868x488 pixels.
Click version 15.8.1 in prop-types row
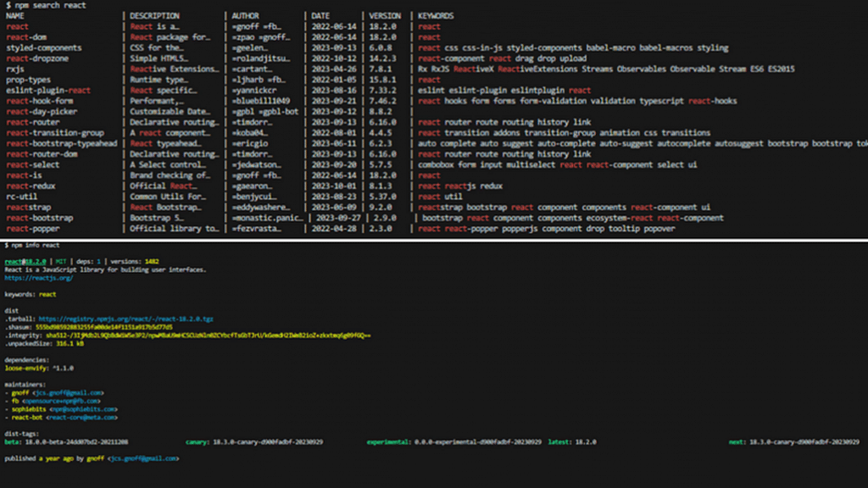(x=382, y=80)
